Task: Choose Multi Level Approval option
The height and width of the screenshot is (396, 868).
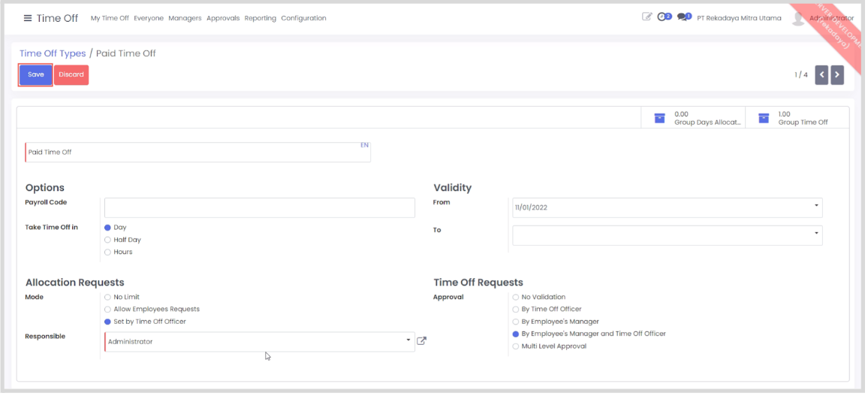Action: [515, 346]
